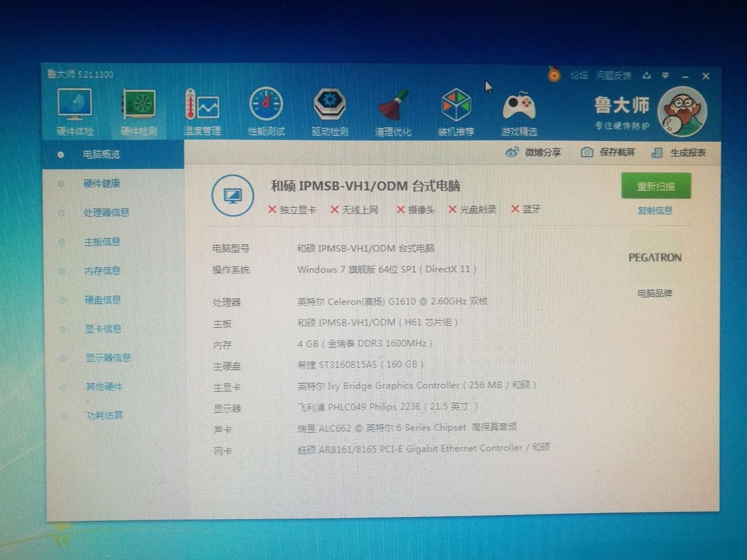This screenshot has width=747, height=560.
Task: Click the 蓝牙 status indicator
Action: pyautogui.click(x=526, y=209)
